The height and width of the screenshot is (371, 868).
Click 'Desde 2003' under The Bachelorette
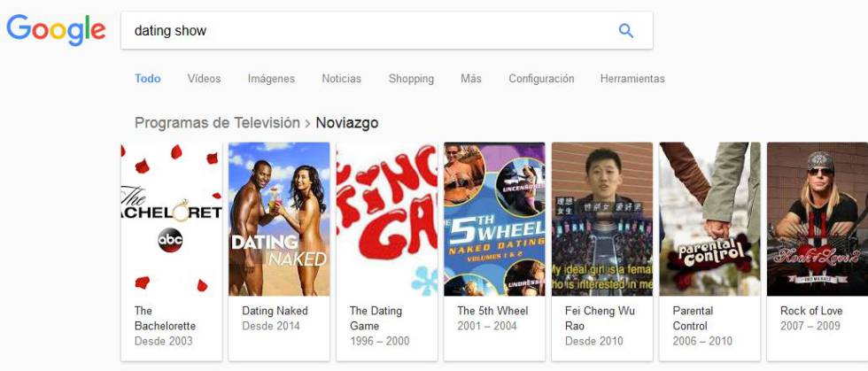click(x=164, y=341)
